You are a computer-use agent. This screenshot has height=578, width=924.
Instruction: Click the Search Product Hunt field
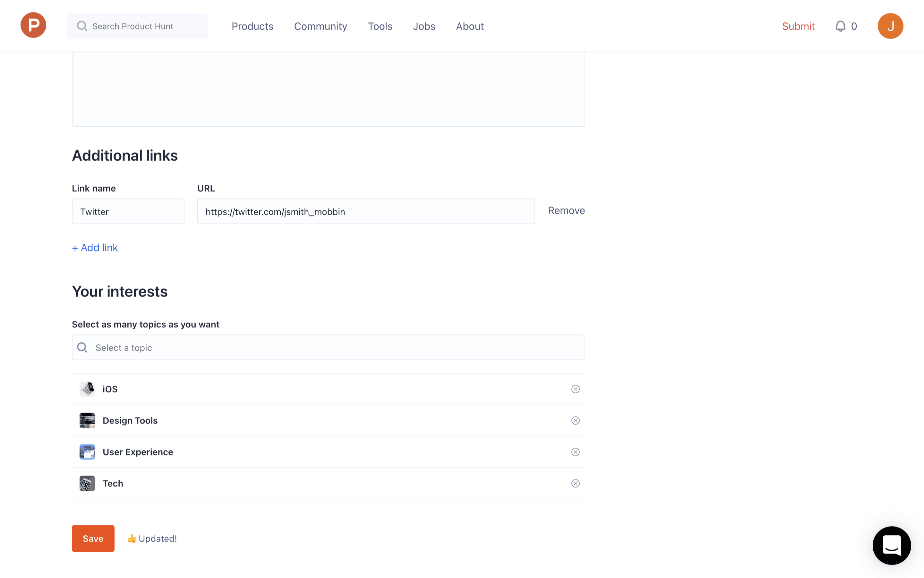click(137, 26)
